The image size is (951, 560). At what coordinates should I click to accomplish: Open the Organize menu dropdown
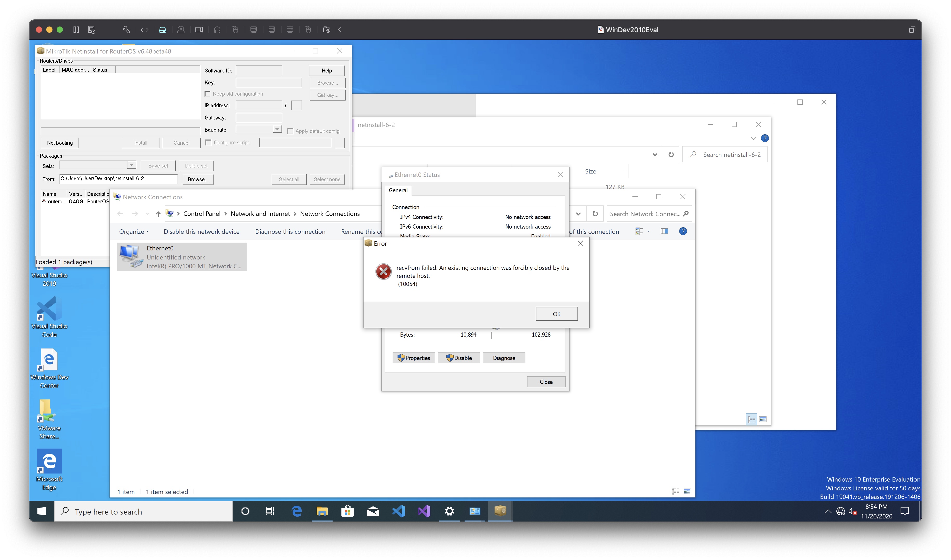point(134,231)
